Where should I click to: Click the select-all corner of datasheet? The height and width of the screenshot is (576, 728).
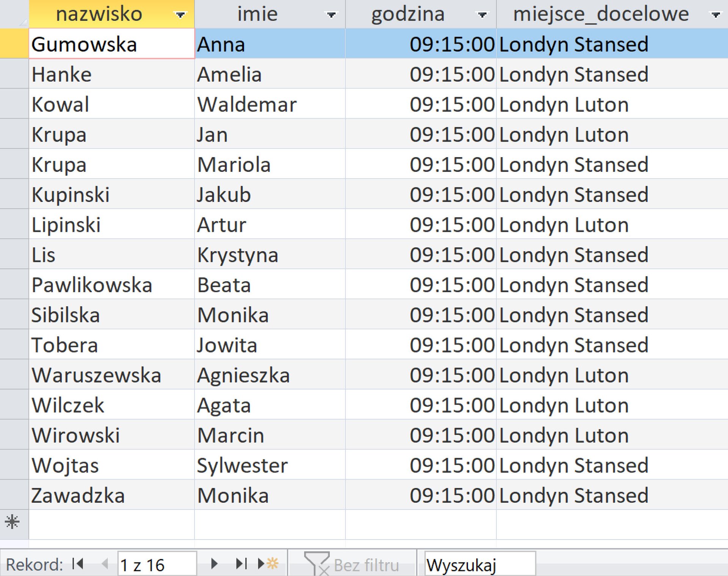point(14,14)
